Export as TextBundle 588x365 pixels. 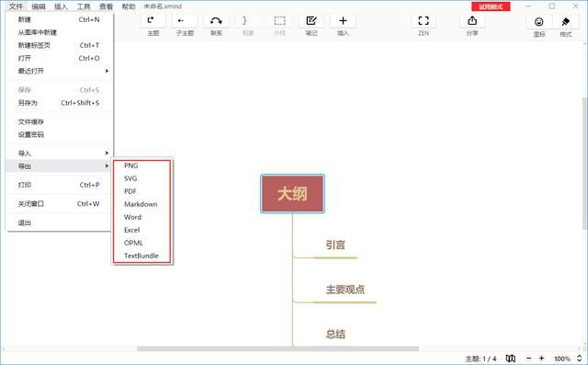tap(141, 256)
